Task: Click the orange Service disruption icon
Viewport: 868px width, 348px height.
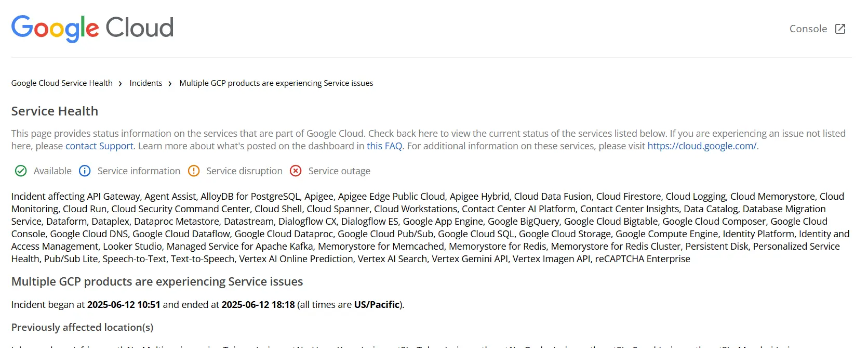Action: [x=194, y=171]
